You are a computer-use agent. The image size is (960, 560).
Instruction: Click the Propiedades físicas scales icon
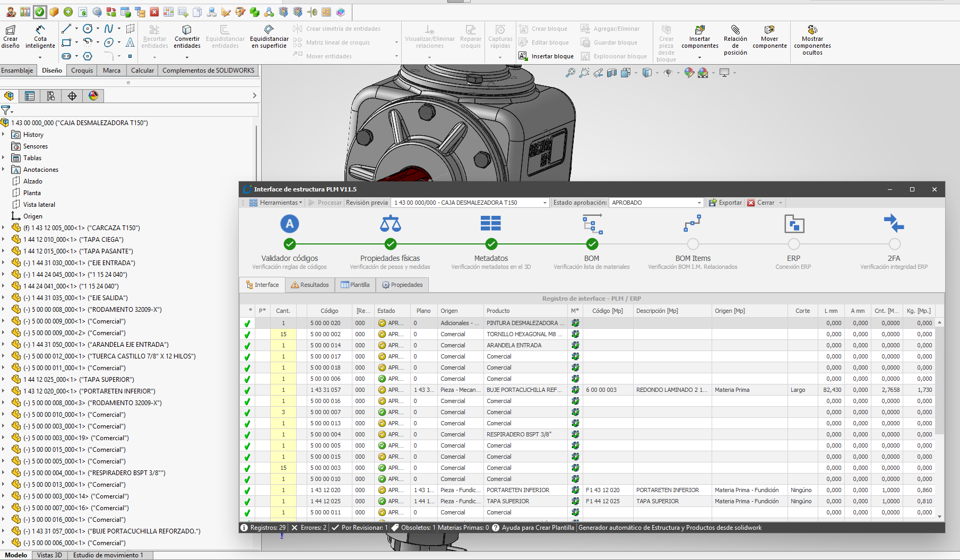click(x=391, y=224)
